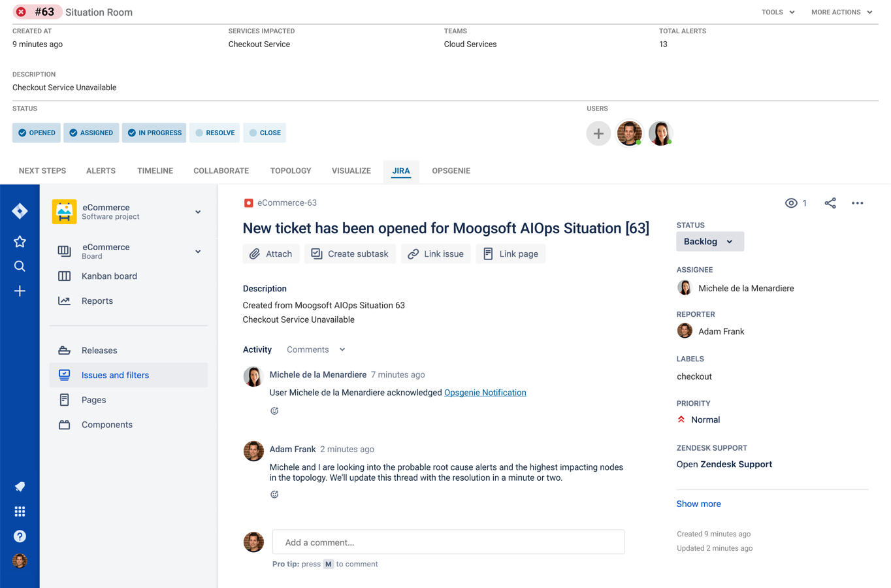The image size is (891, 588).
Task: Click the eye watchers icon
Action: (791, 203)
